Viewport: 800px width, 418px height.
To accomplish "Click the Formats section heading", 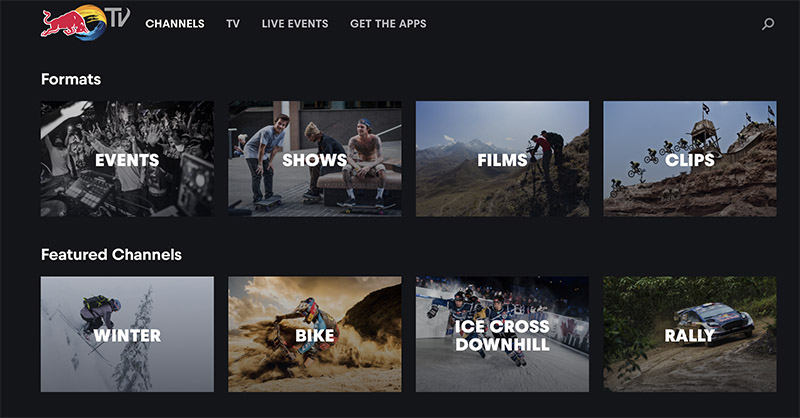I will tap(71, 79).
